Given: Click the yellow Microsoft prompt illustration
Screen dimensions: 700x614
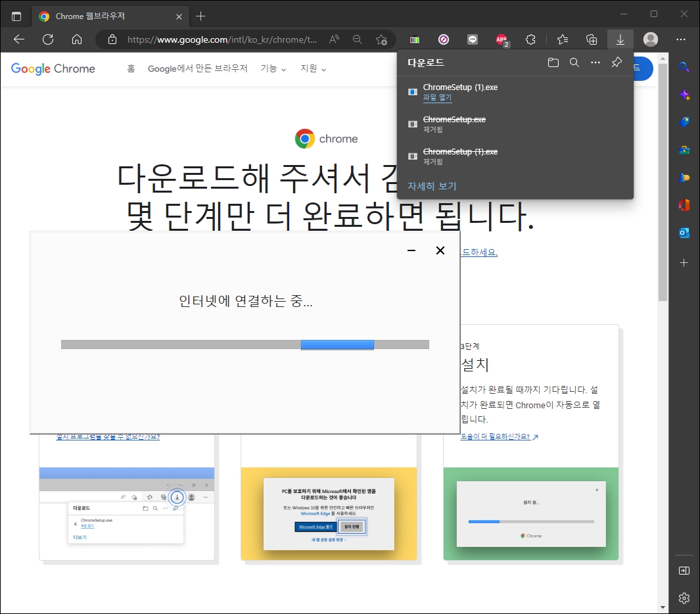Looking at the screenshot, I should coord(329,513).
